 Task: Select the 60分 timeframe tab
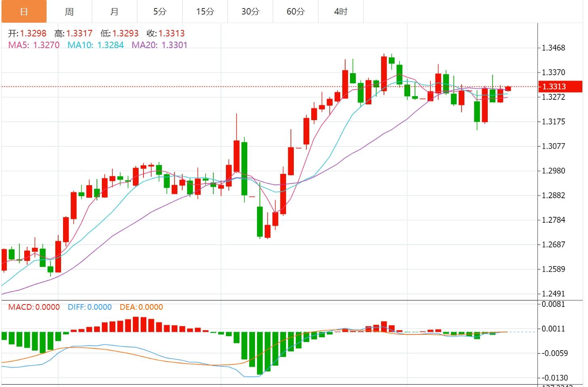tap(295, 12)
